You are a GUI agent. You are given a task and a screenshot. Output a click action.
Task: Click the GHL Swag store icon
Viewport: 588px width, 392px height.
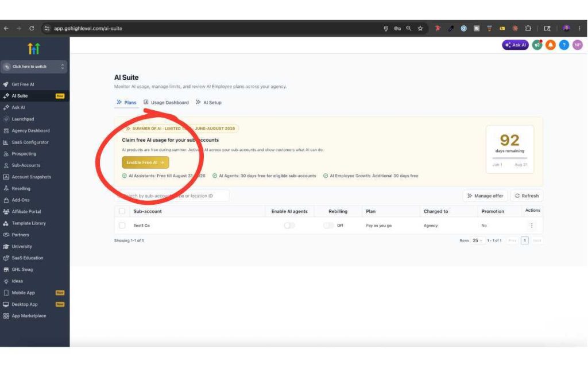pos(6,269)
